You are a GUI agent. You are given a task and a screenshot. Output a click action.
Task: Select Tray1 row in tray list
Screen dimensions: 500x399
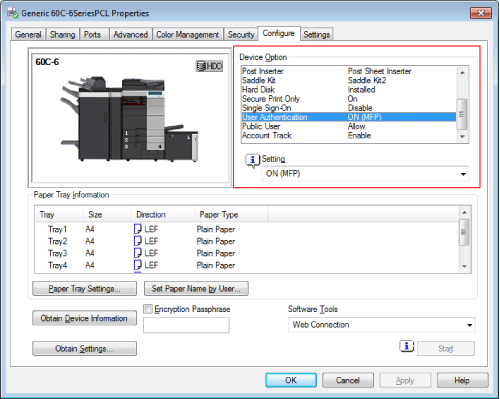(247, 229)
